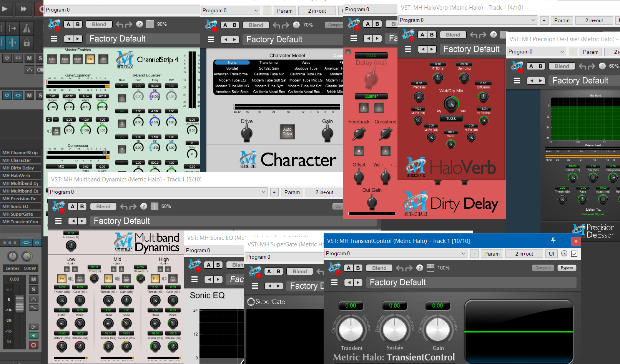This screenshot has width=620, height=364.
Task: Toggle Low band Ena in Multiband Dynamics
Action: pyautogui.click(x=62, y=278)
